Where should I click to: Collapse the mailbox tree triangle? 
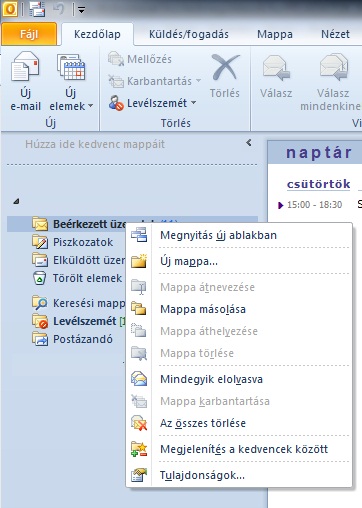pyautogui.click(x=16, y=201)
